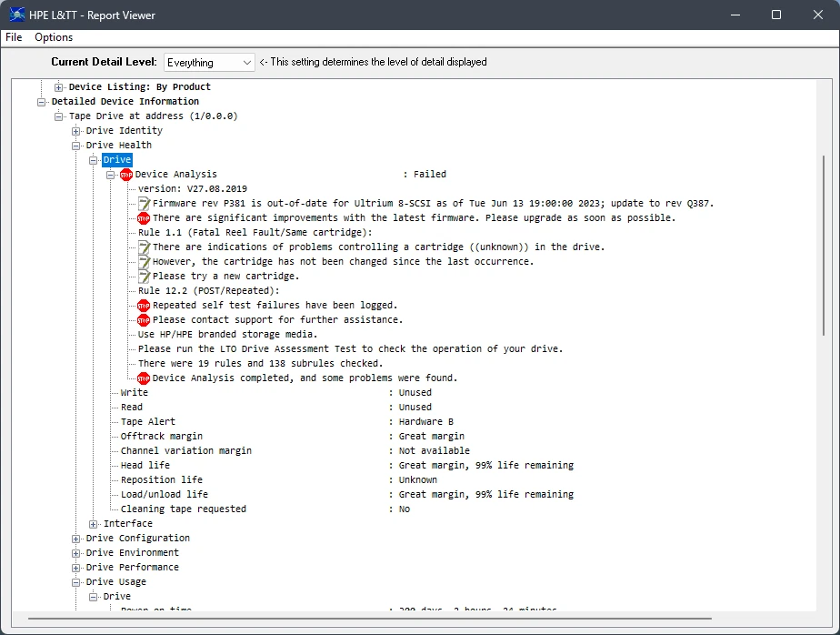
Task: Click the horizontal scrollbar thumb
Action: pos(370,619)
